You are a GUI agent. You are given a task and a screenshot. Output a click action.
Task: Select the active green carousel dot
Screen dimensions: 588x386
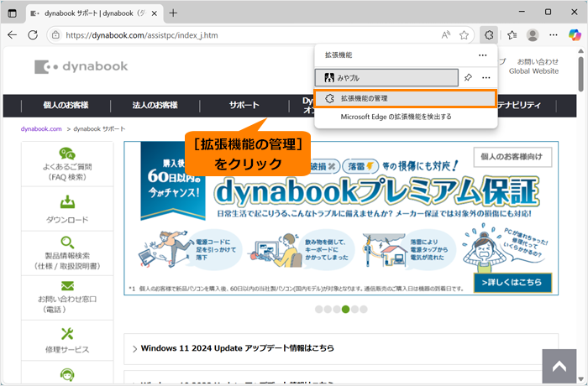[346, 309]
